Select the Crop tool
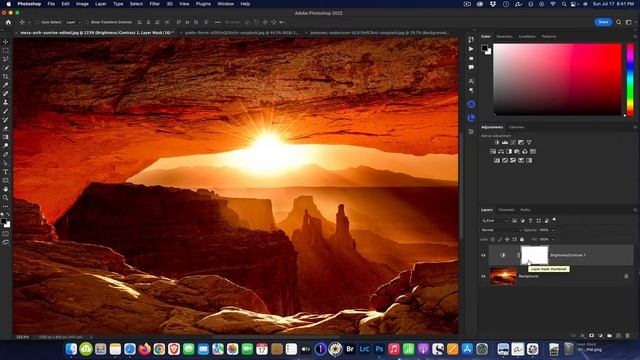Viewport: 640px width, 360px height. tap(5, 76)
